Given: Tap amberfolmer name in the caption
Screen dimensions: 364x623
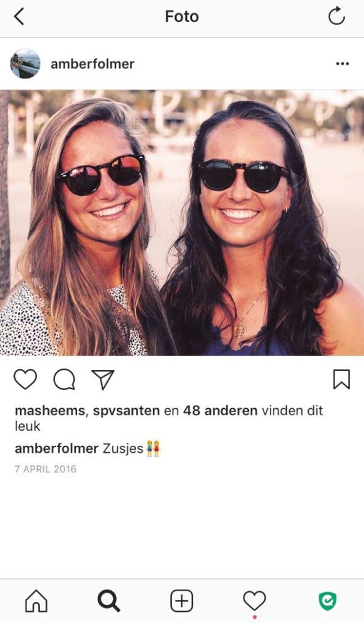Looking at the screenshot, I should coord(56,448).
